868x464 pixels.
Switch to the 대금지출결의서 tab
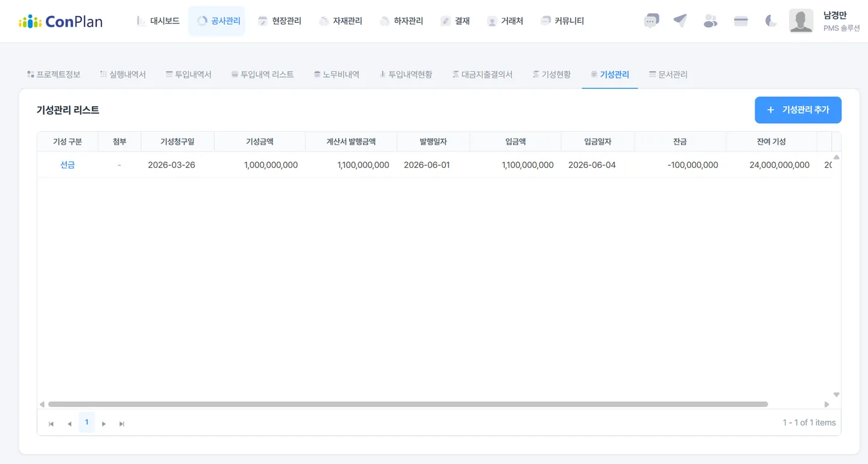pyautogui.click(x=482, y=75)
